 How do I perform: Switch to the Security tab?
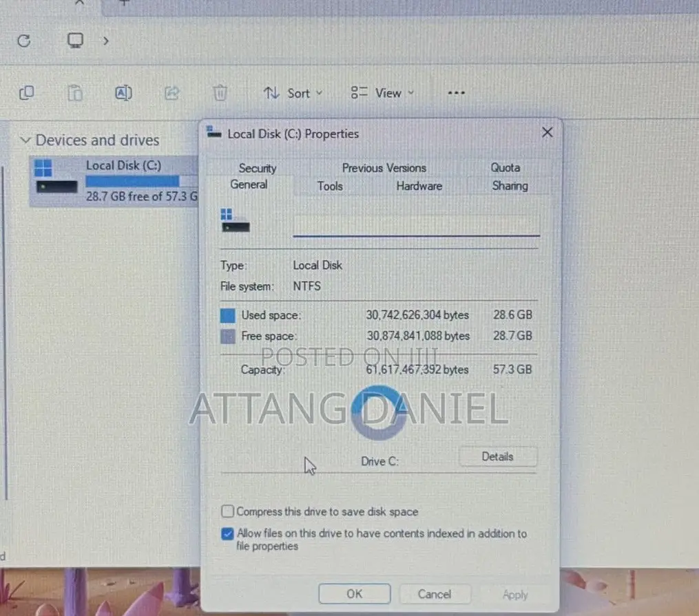pyautogui.click(x=258, y=168)
